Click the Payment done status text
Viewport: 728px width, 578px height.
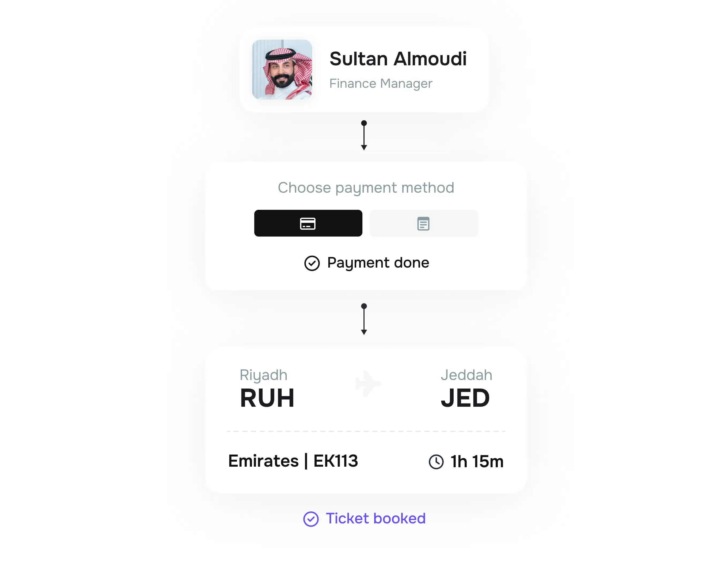click(378, 263)
